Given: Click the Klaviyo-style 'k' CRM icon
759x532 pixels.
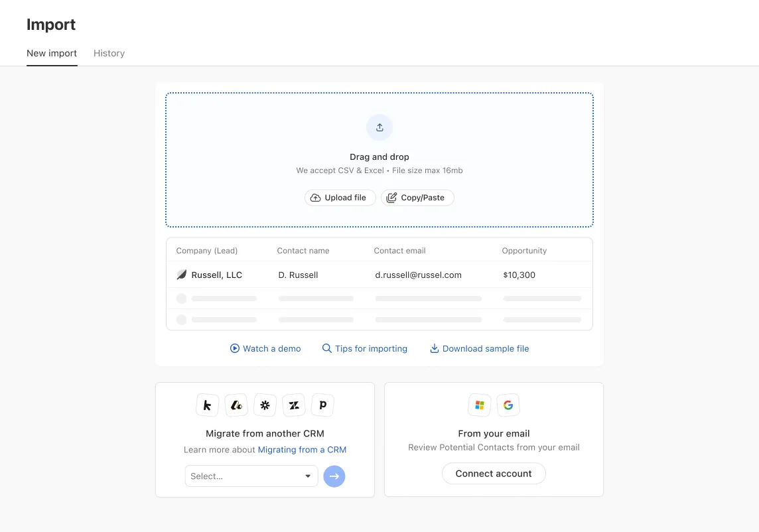Looking at the screenshot, I should click(207, 405).
